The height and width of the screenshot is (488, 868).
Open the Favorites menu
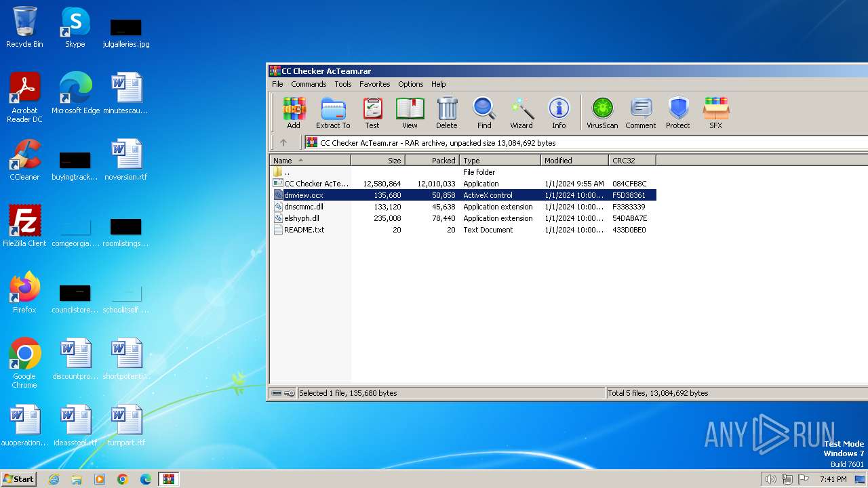click(375, 84)
